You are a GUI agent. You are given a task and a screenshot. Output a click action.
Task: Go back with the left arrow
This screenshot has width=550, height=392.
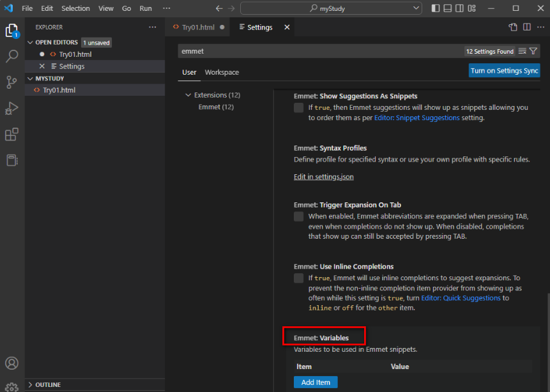[219, 8]
